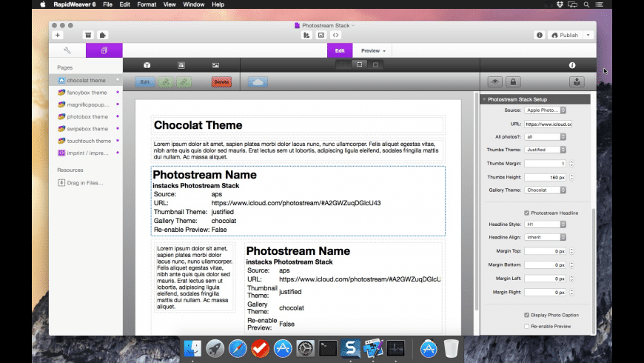Open the Stacks media image icon
Viewport: 644px width, 363px height.
click(x=215, y=65)
